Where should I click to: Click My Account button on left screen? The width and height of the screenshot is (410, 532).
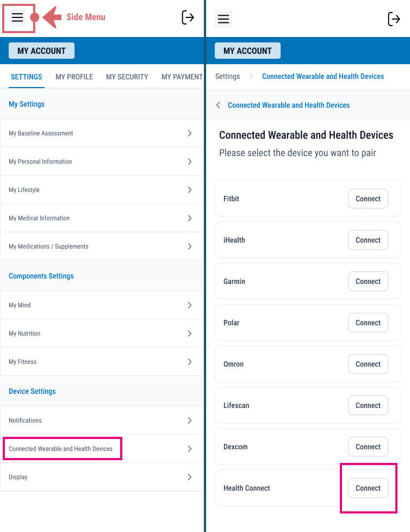41,51
